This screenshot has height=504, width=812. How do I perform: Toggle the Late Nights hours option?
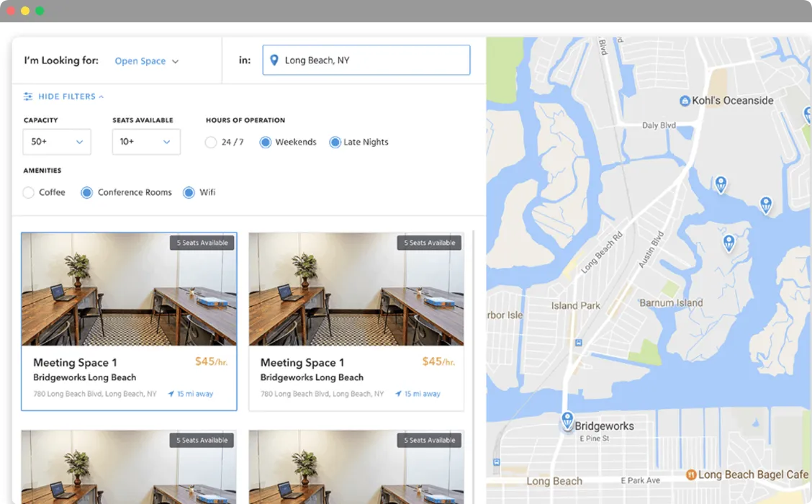click(335, 142)
